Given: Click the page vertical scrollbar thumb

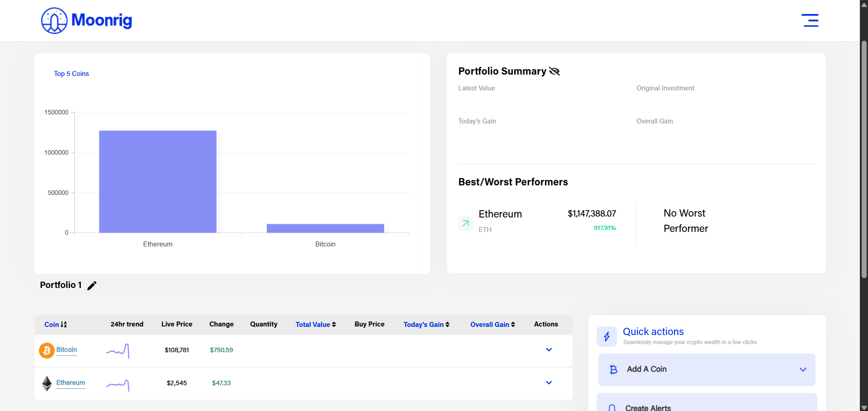Looking at the screenshot, I should click(x=864, y=159).
